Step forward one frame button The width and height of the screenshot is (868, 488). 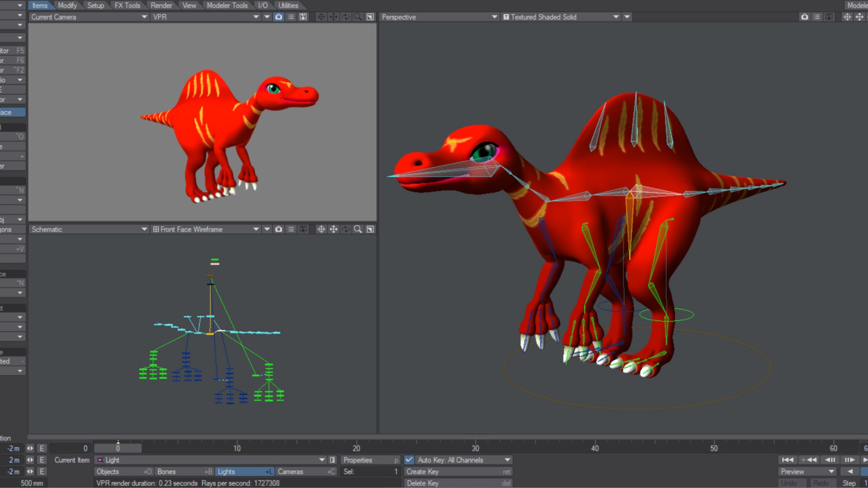coord(850,460)
